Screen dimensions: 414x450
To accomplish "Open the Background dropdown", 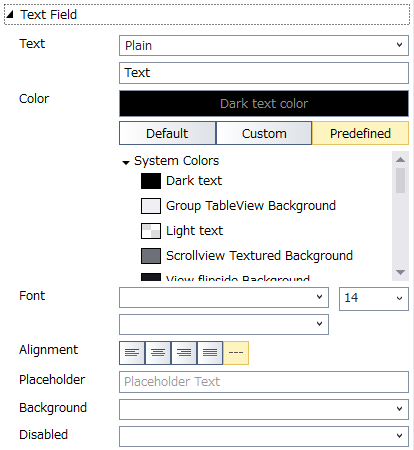I will pyautogui.click(x=264, y=409).
